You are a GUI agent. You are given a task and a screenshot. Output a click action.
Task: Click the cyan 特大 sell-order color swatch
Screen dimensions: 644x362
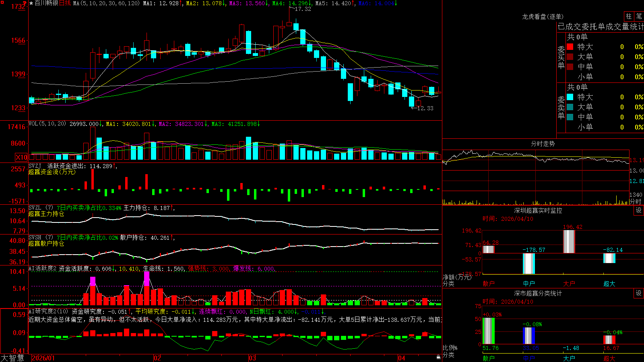570,97
